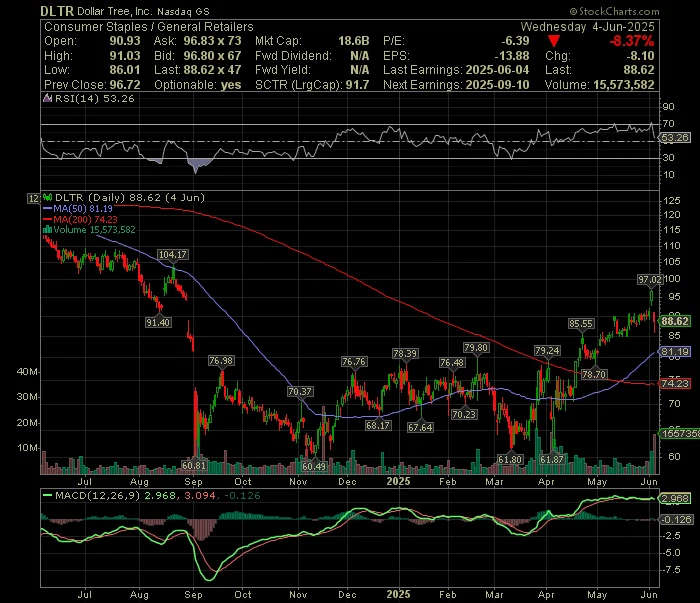Screen dimensions: 700x603
Task: Click the EPS value -13.88
Action: (512, 56)
